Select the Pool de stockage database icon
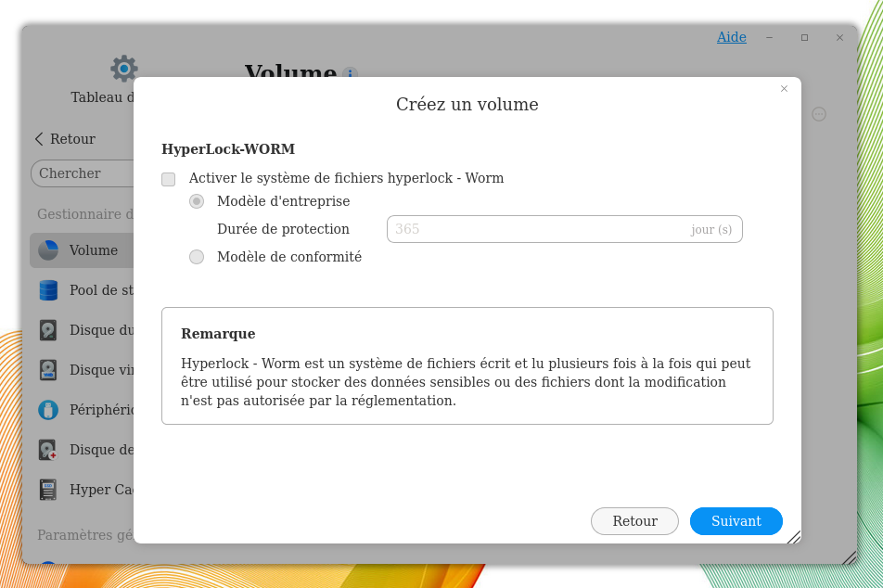 click(x=48, y=290)
